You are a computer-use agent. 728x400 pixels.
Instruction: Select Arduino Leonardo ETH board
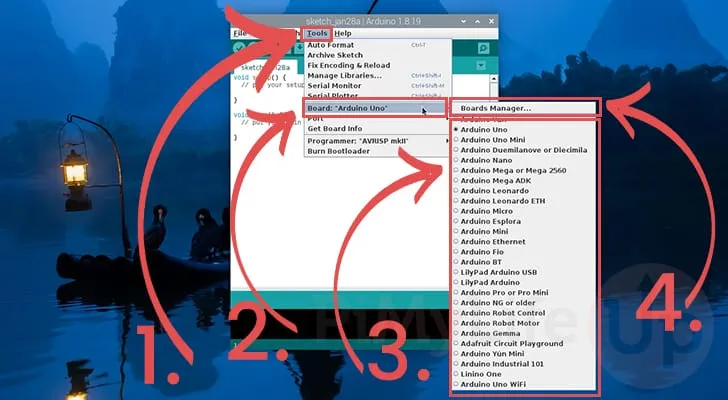tap(524, 201)
